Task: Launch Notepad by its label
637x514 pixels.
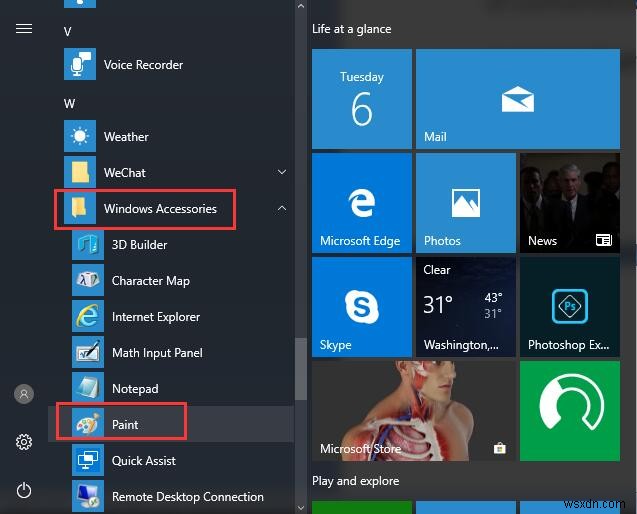Action: tap(135, 389)
